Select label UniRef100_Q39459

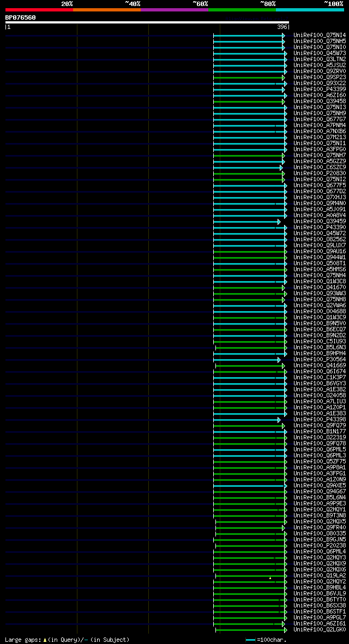pos(320,222)
